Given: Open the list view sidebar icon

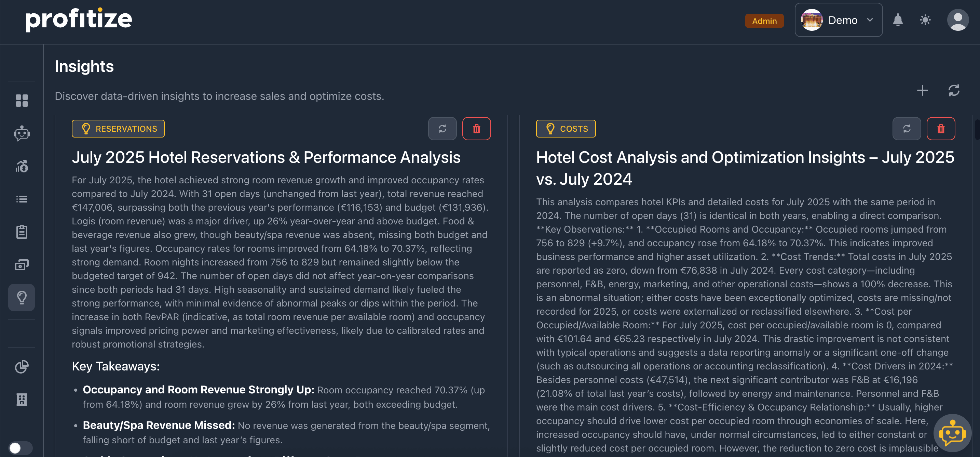Looking at the screenshot, I should click(x=22, y=199).
